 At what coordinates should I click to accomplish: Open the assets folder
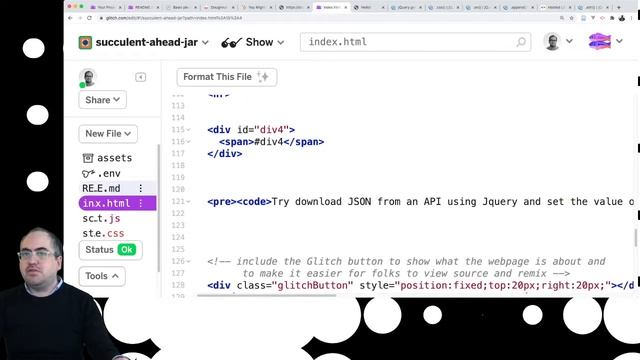tap(107, 158)
